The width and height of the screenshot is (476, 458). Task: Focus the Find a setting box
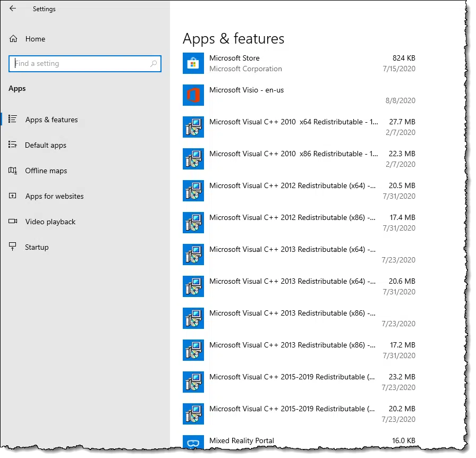point(85,64)
